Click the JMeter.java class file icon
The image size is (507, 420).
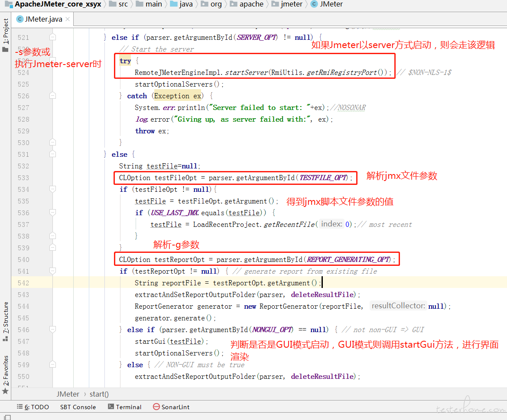pyautogui.click(x=20, y=19)
